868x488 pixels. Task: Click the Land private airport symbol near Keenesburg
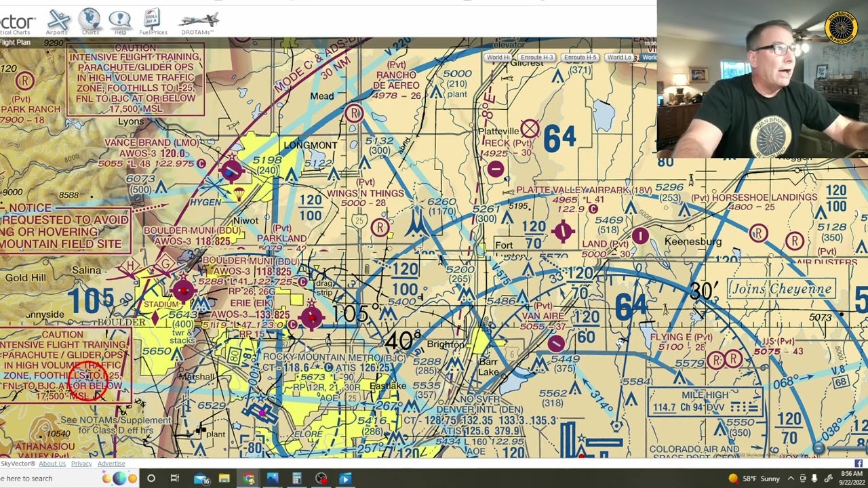640,236
